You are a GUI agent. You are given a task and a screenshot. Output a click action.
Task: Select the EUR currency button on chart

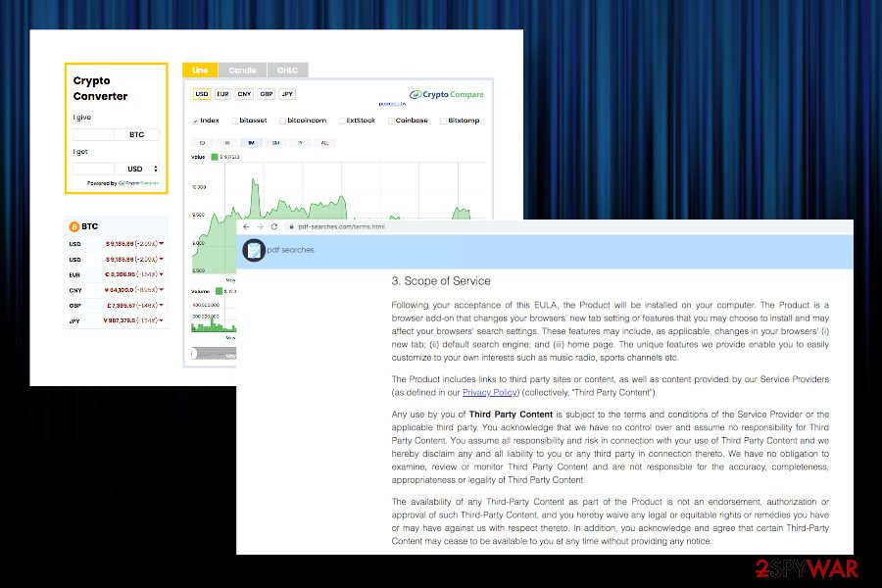222,94
